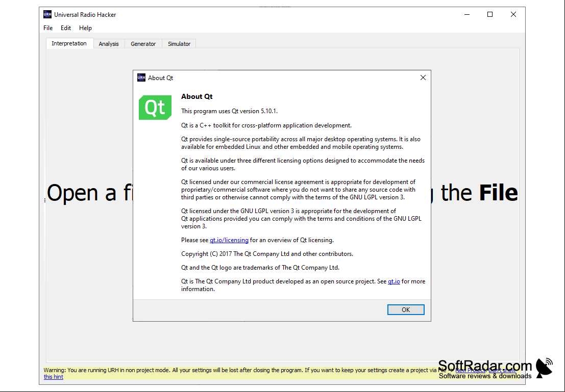Click the 'Copyright (C) 2017 The Qt Company' line

pyautogui.click(x=267, y=254)
